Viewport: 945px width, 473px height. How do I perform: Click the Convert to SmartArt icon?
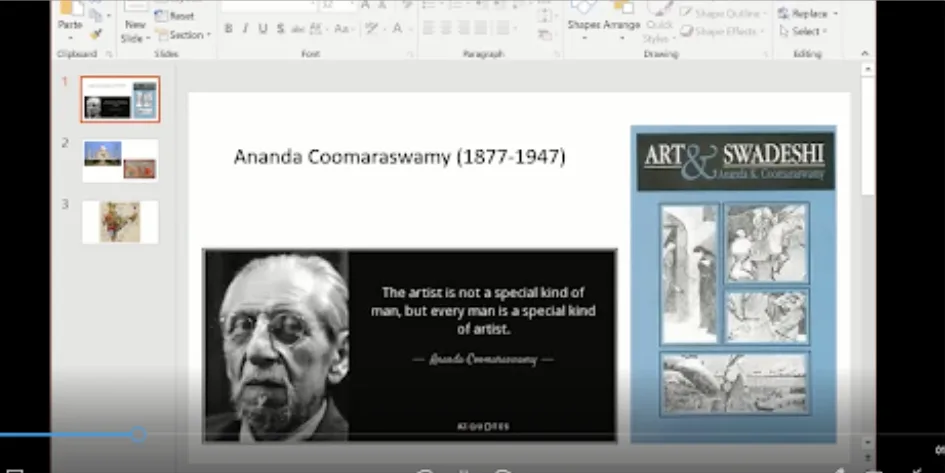pos(545,35)
